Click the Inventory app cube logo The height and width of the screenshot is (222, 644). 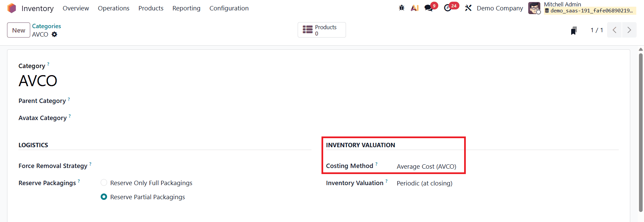pyautogui.click(x=11, y=8)
